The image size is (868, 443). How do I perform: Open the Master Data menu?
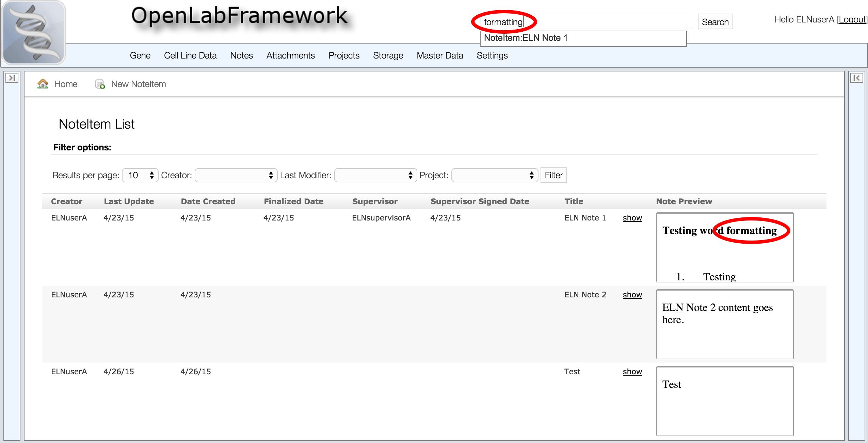(439, 55)
